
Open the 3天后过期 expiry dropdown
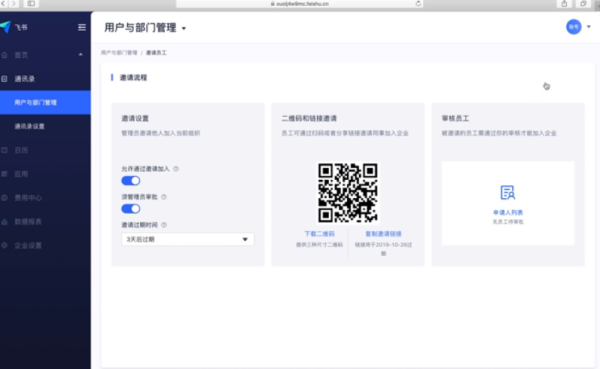tap(188, 239)
